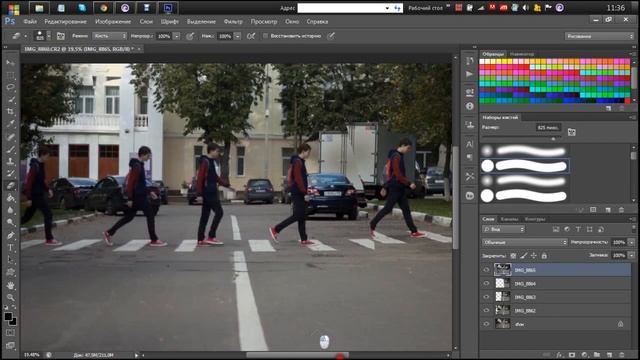Open flow dropdown arrow in options bar
This screenshot has height=360, width=640.
(238, 36)
